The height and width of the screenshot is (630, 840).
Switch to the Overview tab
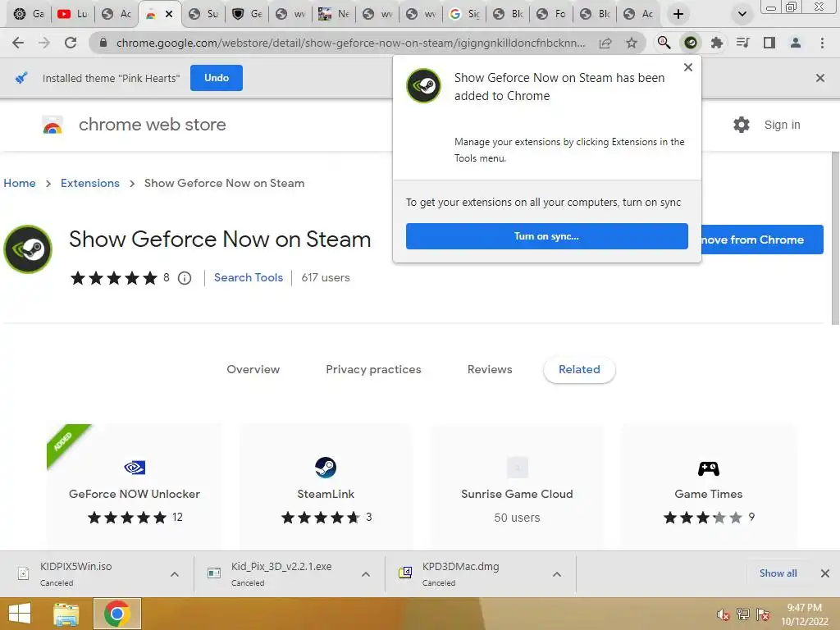[x=253, y=369]
